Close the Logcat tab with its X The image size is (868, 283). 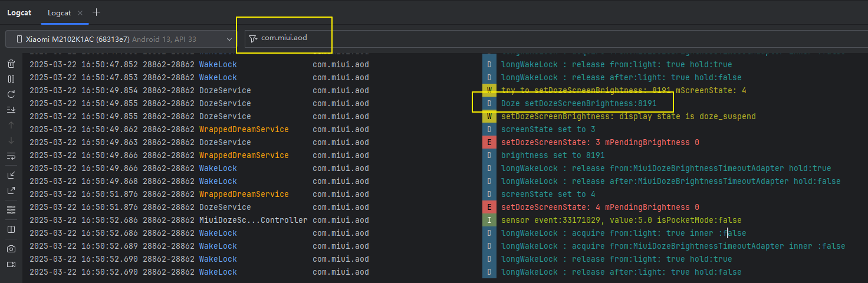(80, 12)
